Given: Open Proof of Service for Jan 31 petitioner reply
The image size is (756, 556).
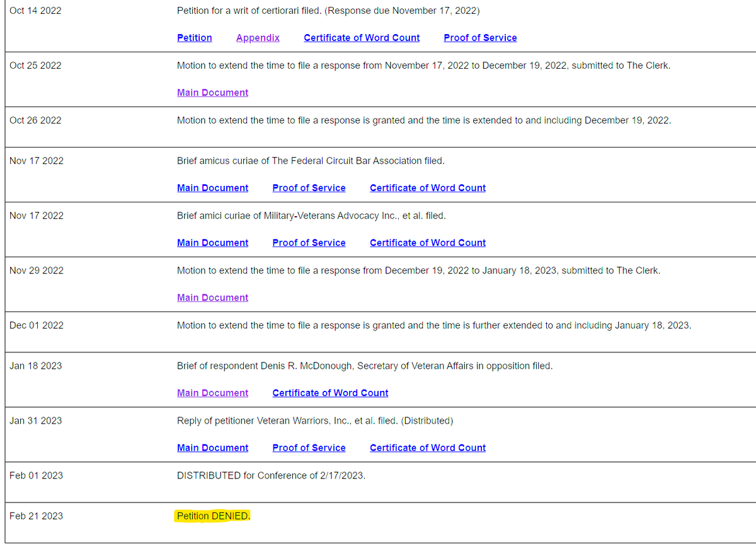Looking at the screenshot, I should click(x=309, y=448).
